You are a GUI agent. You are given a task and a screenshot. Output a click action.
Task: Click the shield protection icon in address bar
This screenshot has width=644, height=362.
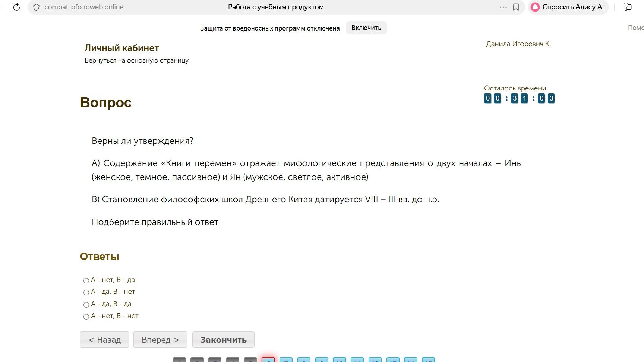pyautogui.click(x=36, y=7)
